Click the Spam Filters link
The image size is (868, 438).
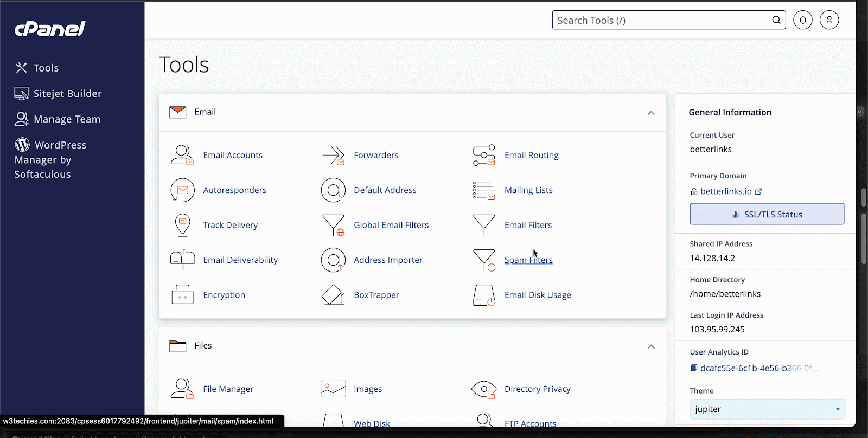coord(528,260)
